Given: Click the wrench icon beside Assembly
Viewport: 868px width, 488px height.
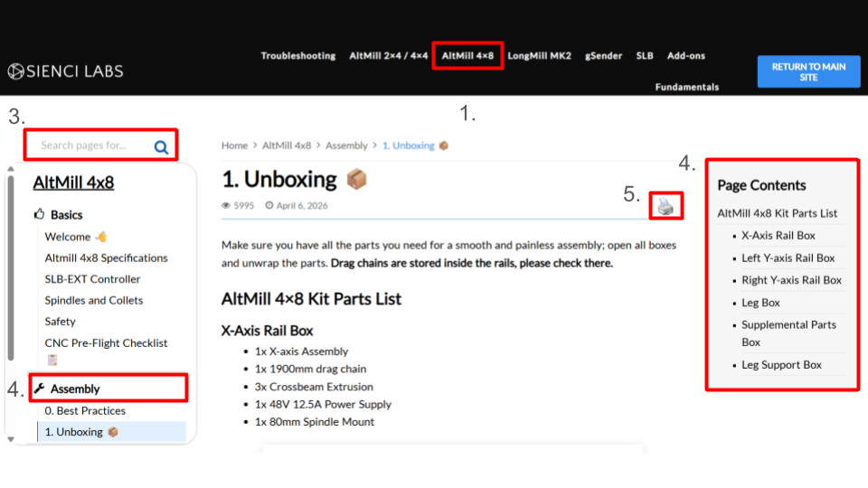Looking at the screenshot, I should tap(39, 389).
